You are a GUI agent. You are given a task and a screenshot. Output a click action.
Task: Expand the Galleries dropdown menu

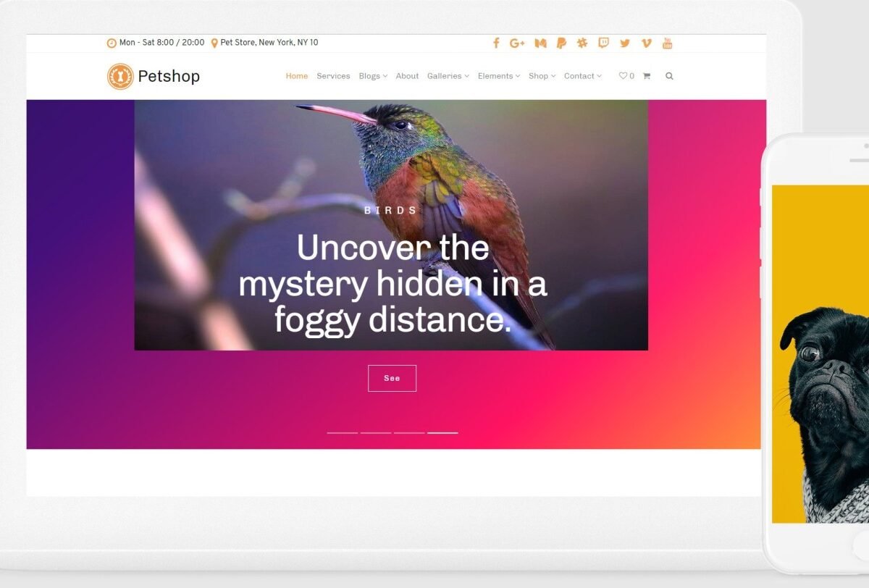click(x=448, y=76)
